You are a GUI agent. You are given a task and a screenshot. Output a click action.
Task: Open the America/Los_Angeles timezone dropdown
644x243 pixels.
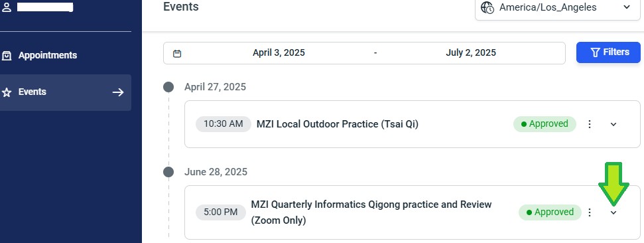(x=557, y=8)
